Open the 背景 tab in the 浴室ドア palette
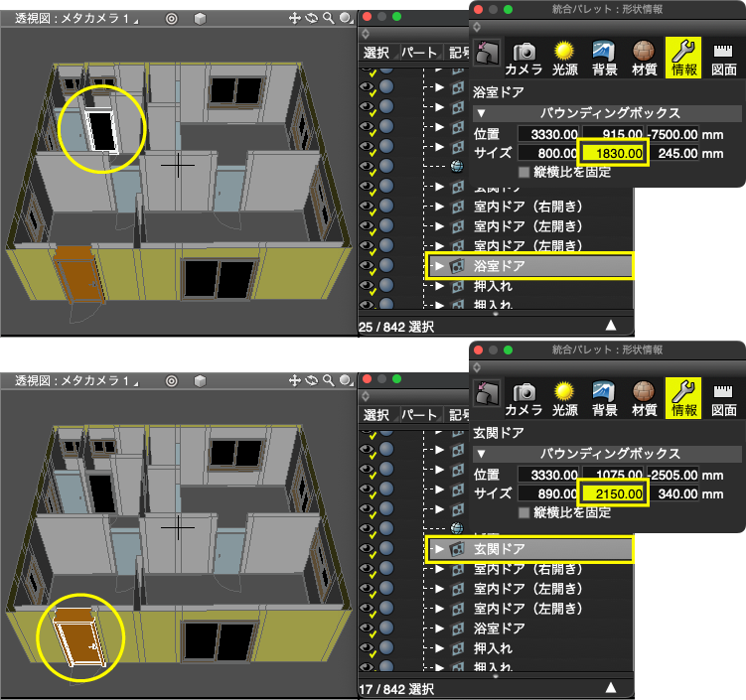The width and height of the screenshot is (746, 700). tap(605, 58)
